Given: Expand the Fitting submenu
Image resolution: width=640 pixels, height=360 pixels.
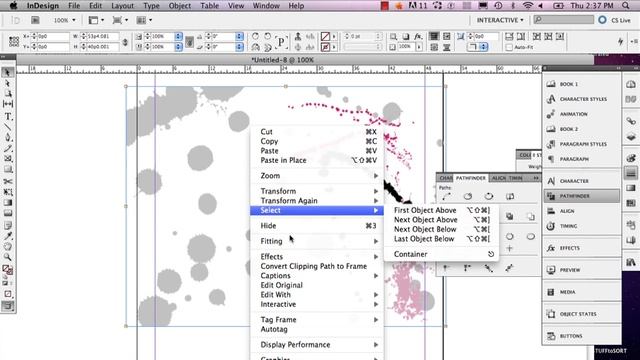Looking at the screenshot, I should pyautogui.click(x=317, y=241).
